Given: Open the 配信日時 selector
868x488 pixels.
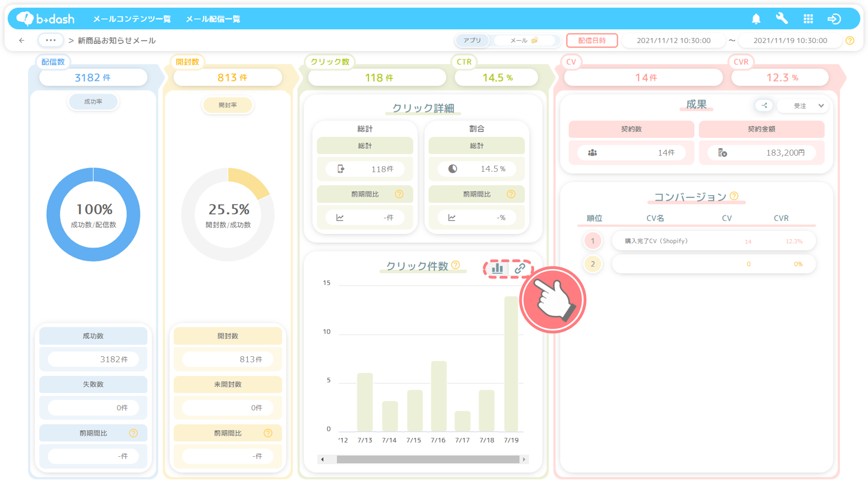Looking at the screenshot, I should [x=592, y=40].
